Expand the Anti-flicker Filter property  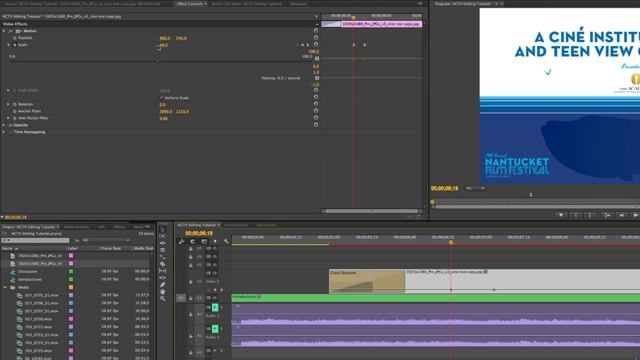pyautogui.click(x=8, y=118)
